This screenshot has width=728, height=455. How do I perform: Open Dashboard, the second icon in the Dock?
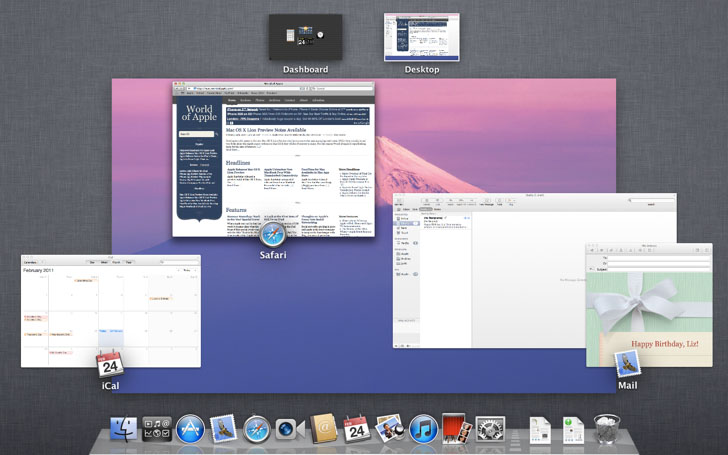(x=156, y=429)
